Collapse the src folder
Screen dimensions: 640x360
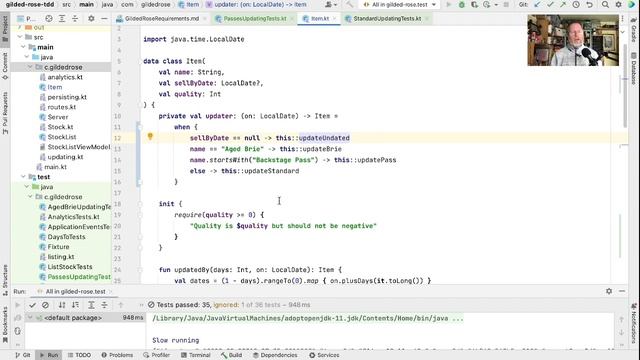[20, 37]
